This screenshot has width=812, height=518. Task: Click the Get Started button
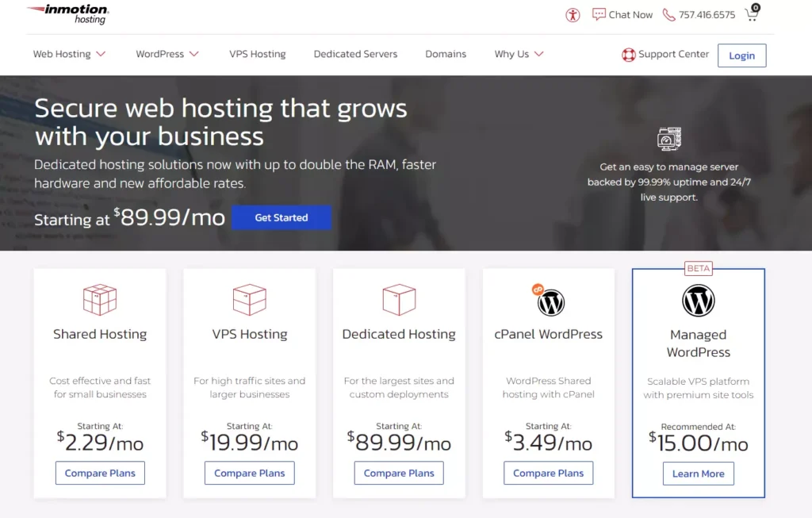pos(282,217)
